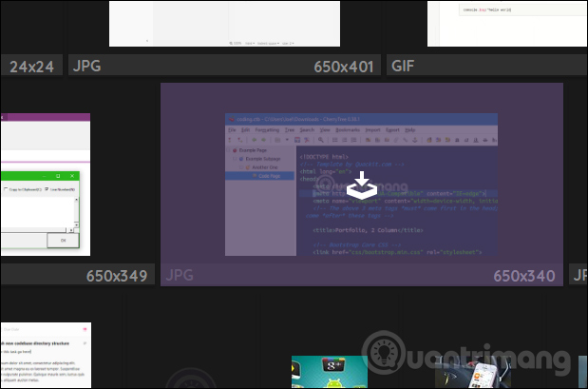The image size is (588, 389).
Task: Click the 650x349 dimension label
Action: pyautogui.click(x=117, y=276)
